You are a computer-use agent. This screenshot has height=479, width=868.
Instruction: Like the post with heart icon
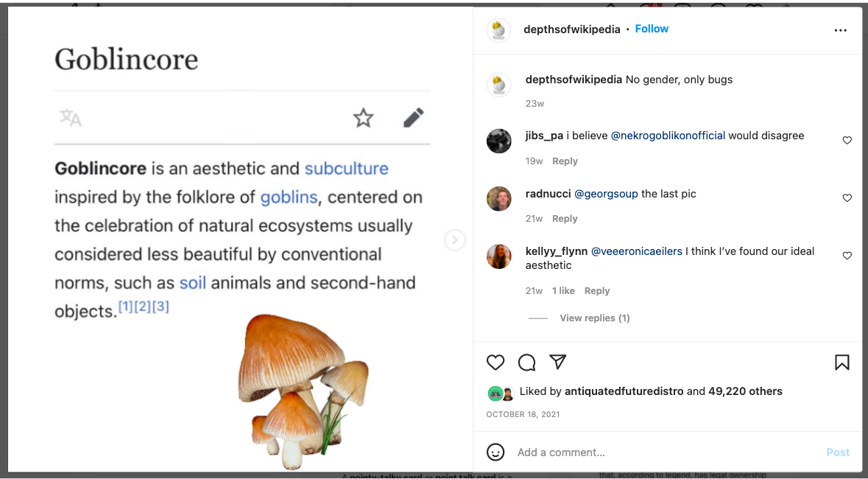(495, 363)
